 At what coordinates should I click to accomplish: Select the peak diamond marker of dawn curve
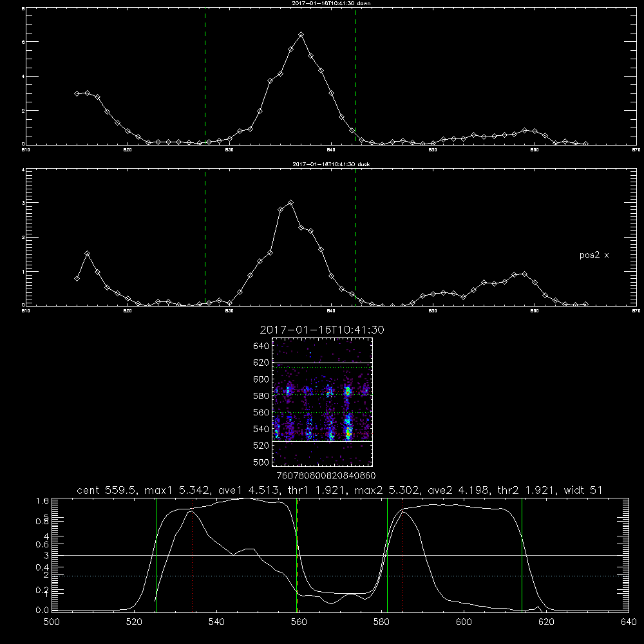coord(301,35)
